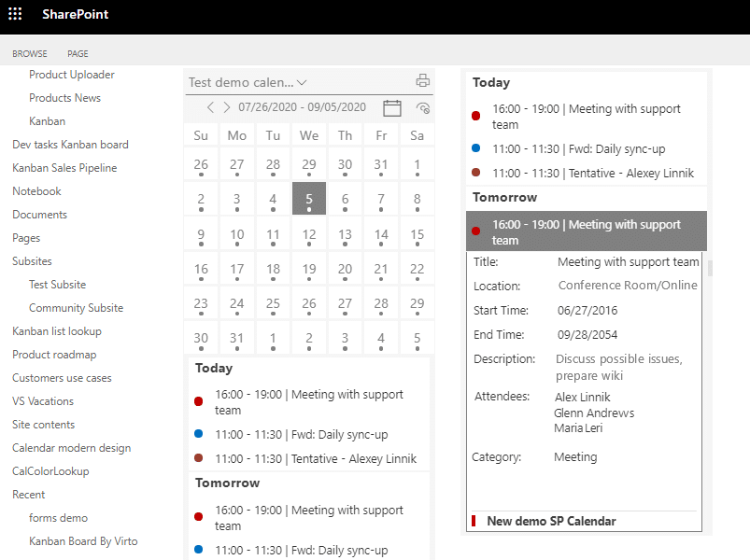750x560 pixels.
Task: Open VS Vacations link
Action: coord(43,401)
